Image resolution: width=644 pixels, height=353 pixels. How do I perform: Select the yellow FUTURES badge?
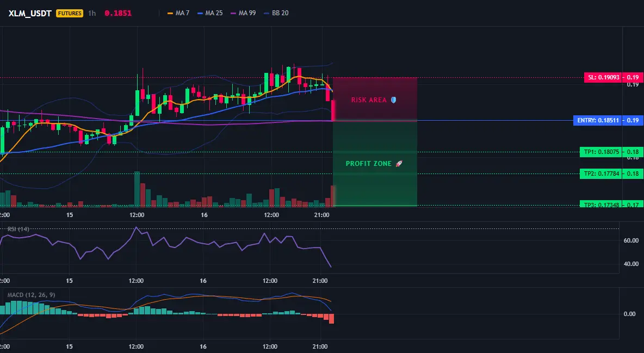pos(70,13)
